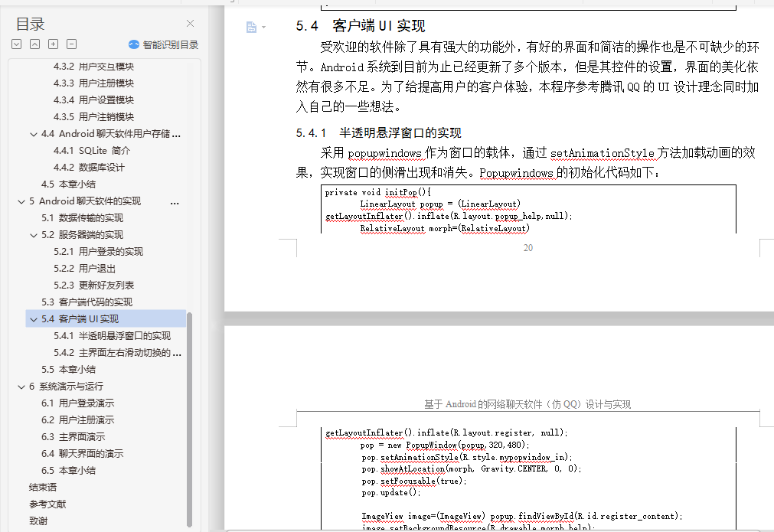Screen dimensions: 774x532
Task: Select chapter 6 系统演示与运行
Action: (x=66, y=386)
